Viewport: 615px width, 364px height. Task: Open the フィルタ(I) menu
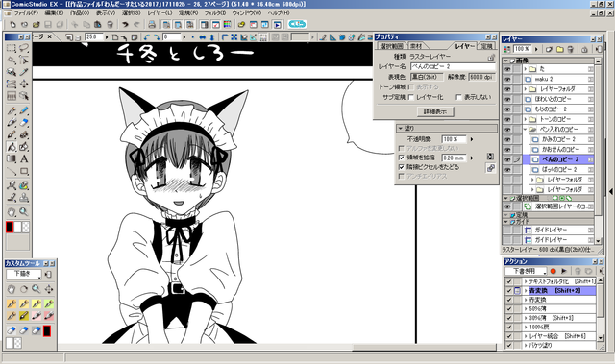click(215, 12)
